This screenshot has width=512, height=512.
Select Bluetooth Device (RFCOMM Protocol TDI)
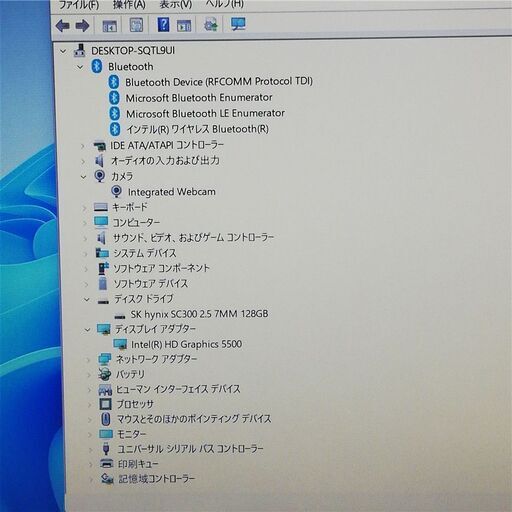tap(219, 82)
